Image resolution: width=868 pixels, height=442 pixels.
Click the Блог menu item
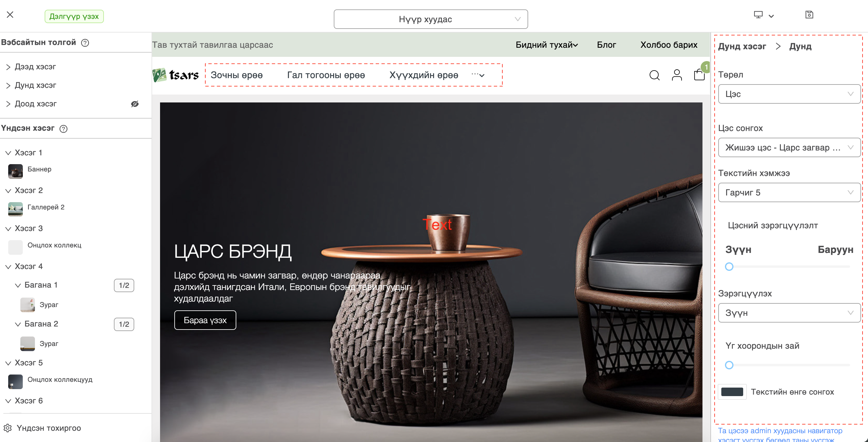pyautogui.click(x=606, y=45)
